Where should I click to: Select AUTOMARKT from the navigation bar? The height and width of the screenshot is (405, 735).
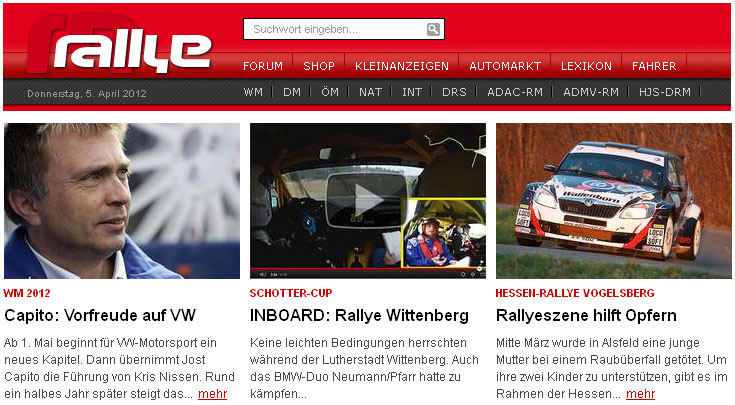(505, 66)
